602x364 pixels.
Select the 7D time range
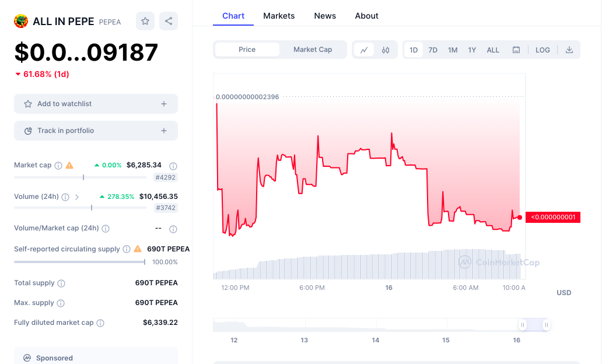coord(433,50)
